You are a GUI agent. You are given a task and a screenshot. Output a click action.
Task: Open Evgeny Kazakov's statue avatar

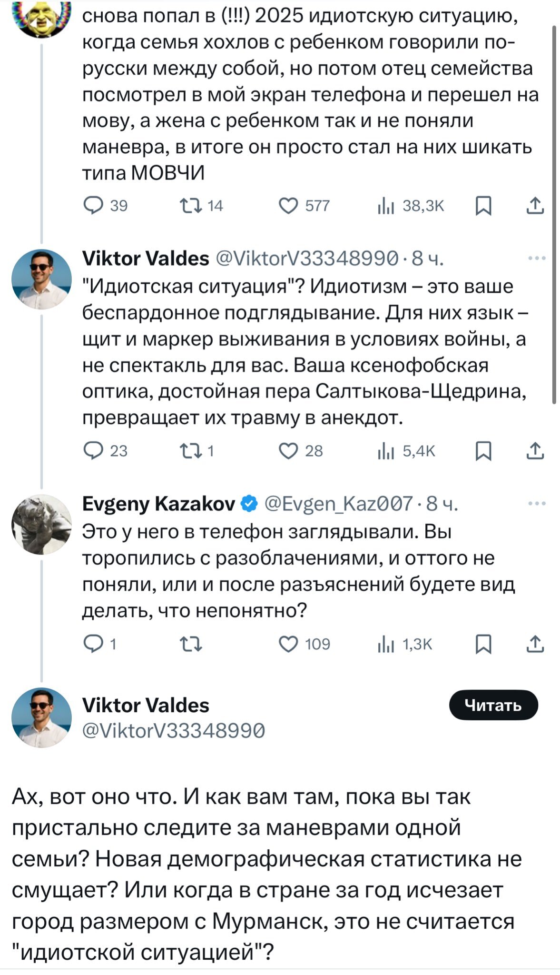[x=41, y=524]
